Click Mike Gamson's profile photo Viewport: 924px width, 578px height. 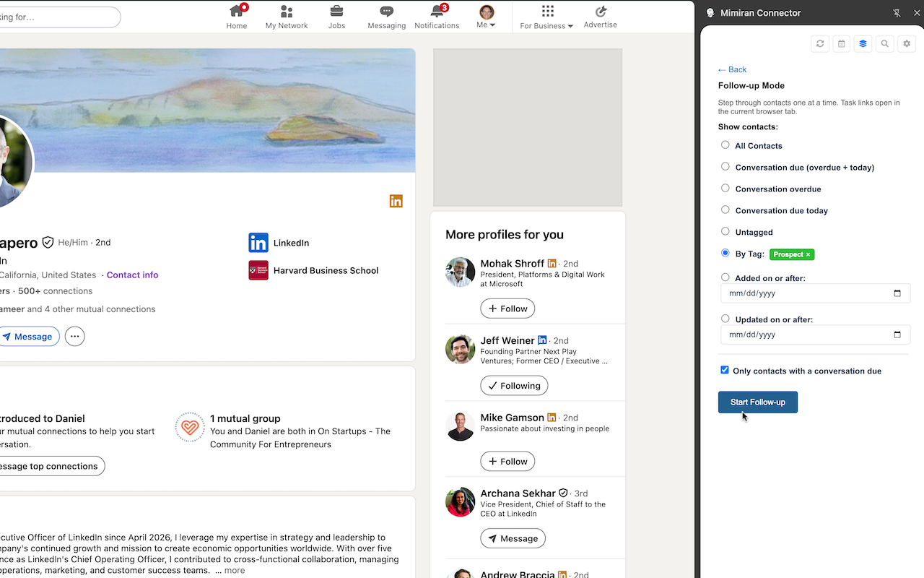click(x=460, y=426)
